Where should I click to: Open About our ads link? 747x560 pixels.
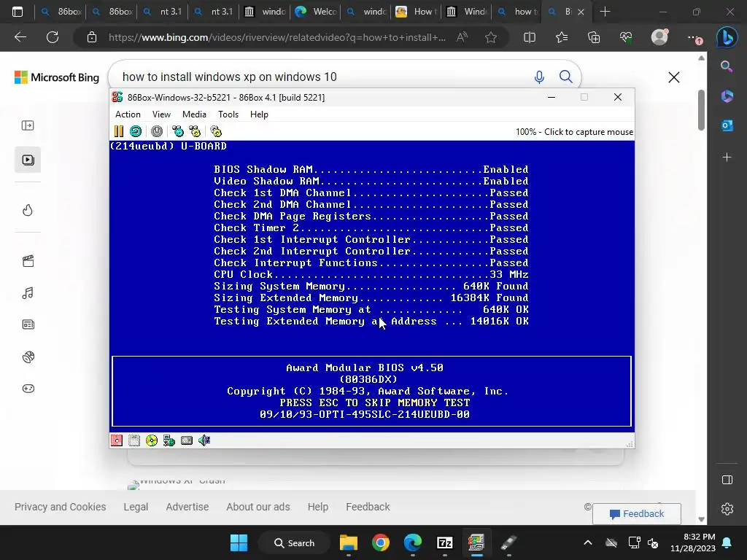click(258, 507)
